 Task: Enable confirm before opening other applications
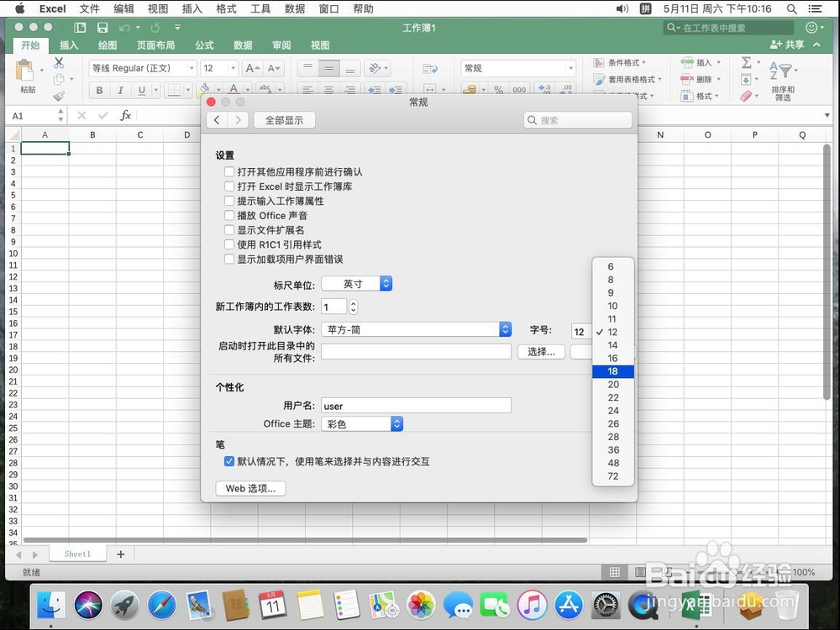pyautogui.click(x=229, y=171)
